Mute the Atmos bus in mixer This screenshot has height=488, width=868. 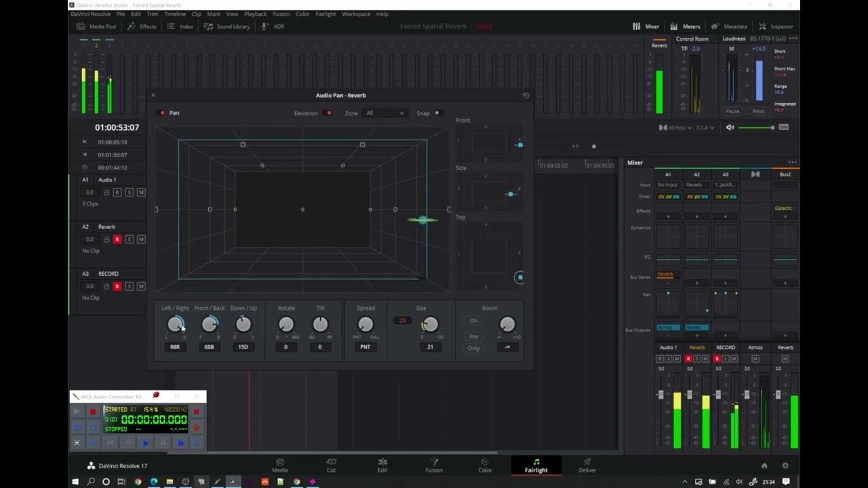[755, 359]
